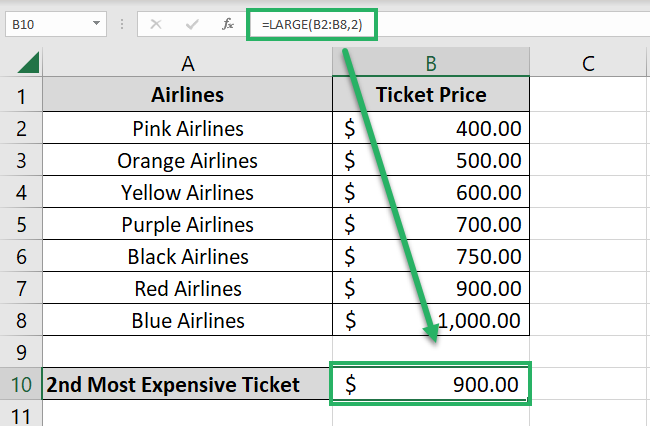Select column C header

(588, 64)
